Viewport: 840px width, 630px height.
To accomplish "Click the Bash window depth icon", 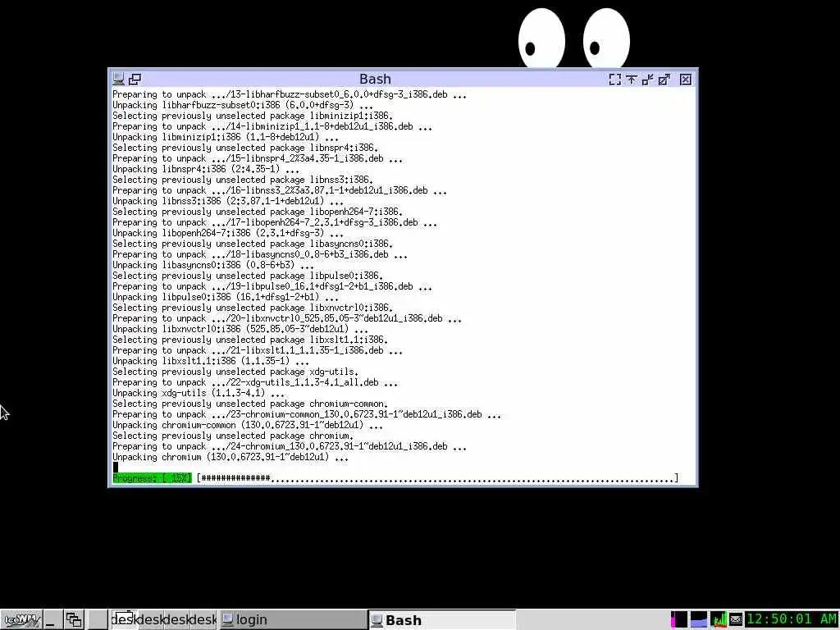I will [135, 80].
